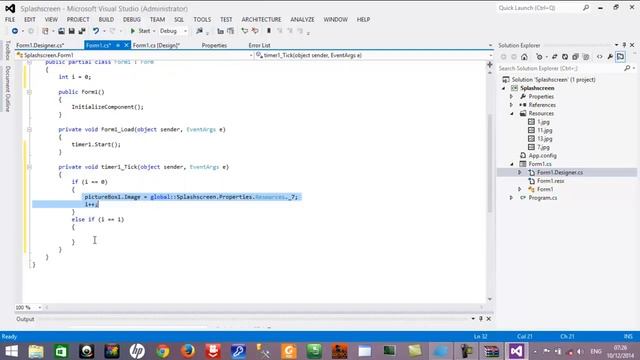Click Refresh in the Solution Explorer toolbar
The height and width of the screenshot is (360, 640).
[565, 57]
